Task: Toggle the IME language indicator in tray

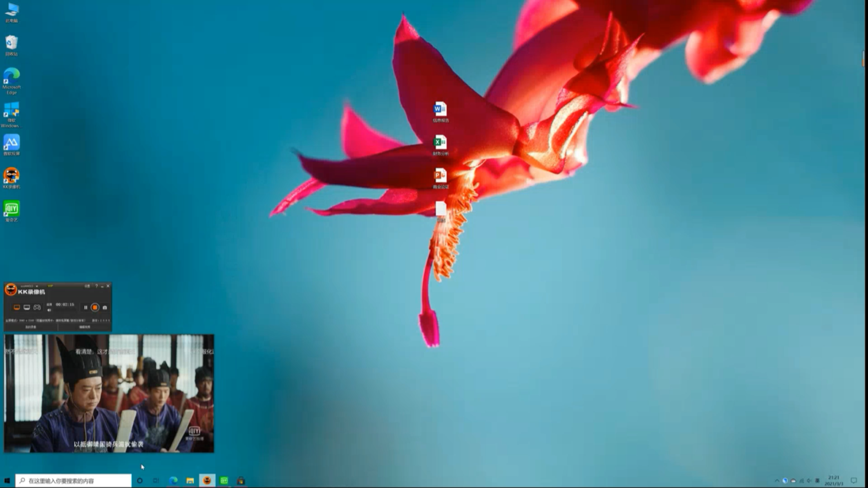Action: coord(817,481)
